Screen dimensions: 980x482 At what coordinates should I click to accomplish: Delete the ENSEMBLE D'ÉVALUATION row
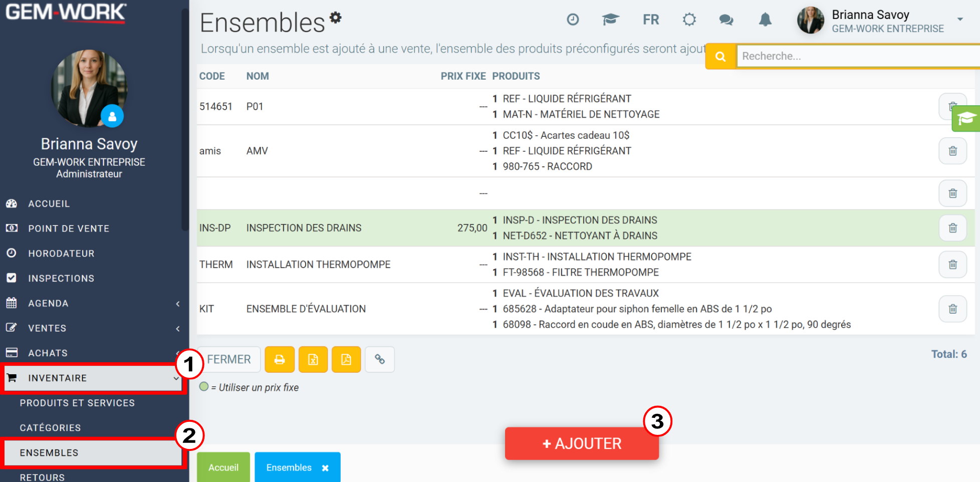(952, 309)
